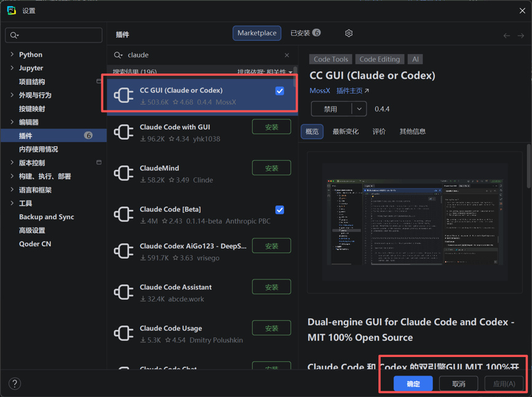This screenshot has width=532, height=397.
Task: Focus the plugin search field containing claude
Action: 202,55
